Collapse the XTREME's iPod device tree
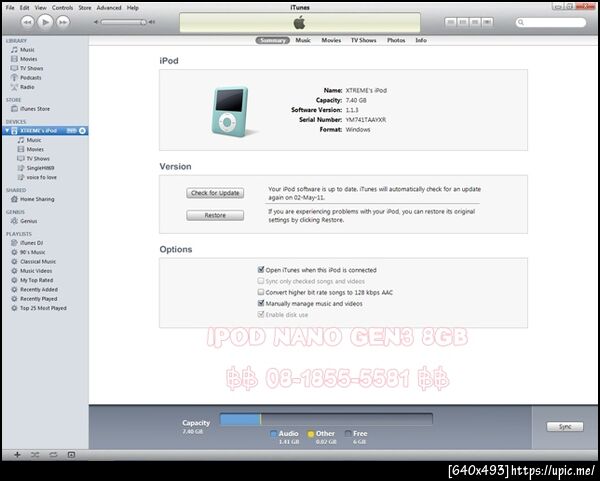 [7, 130]
